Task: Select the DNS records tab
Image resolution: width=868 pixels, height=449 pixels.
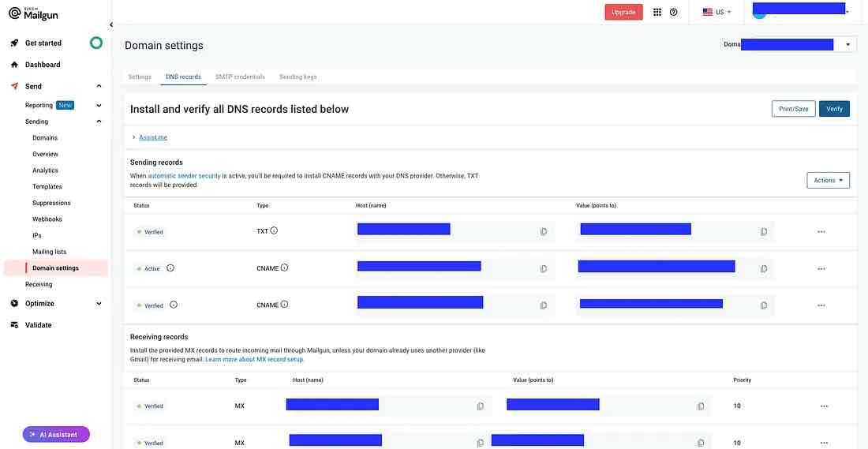Action: click(x=183, y=77)
